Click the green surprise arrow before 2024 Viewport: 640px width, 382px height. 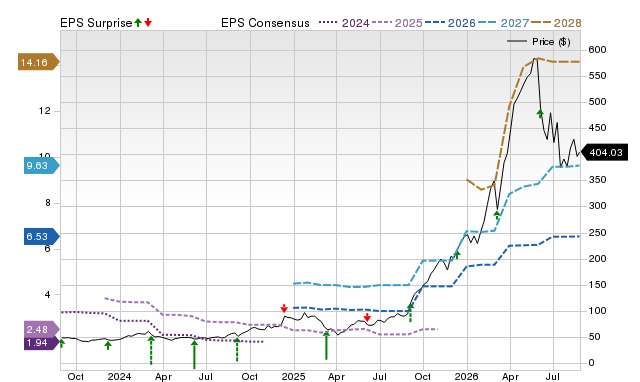tap(108, 346)
